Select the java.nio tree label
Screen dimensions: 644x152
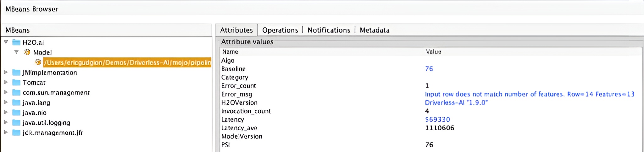click(34, 113)
